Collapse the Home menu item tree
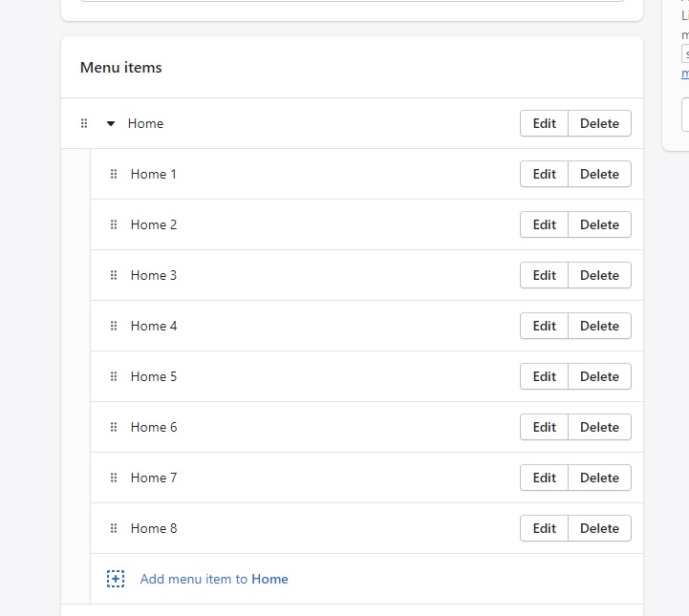 coord(111,123)
